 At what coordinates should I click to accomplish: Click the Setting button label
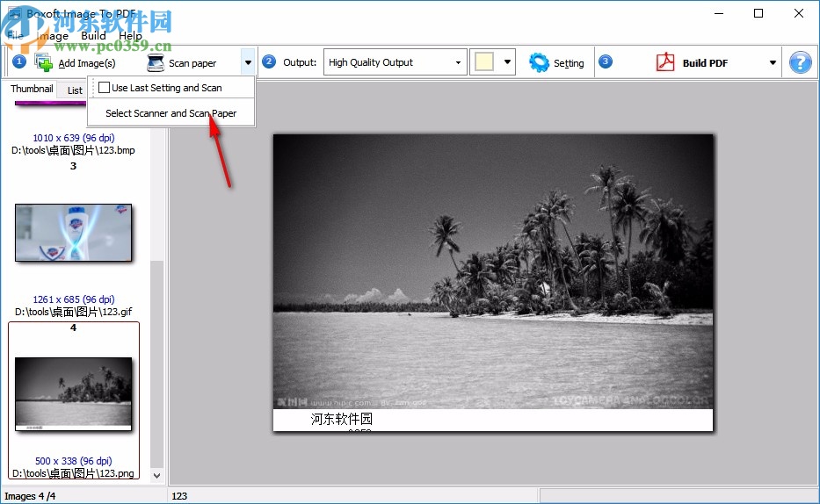tap(569, 63)
